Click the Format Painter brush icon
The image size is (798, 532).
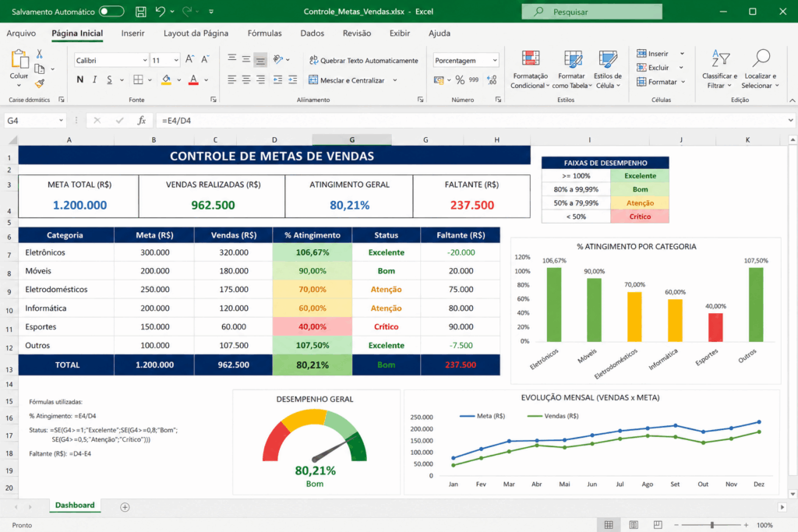click(40, 83)
